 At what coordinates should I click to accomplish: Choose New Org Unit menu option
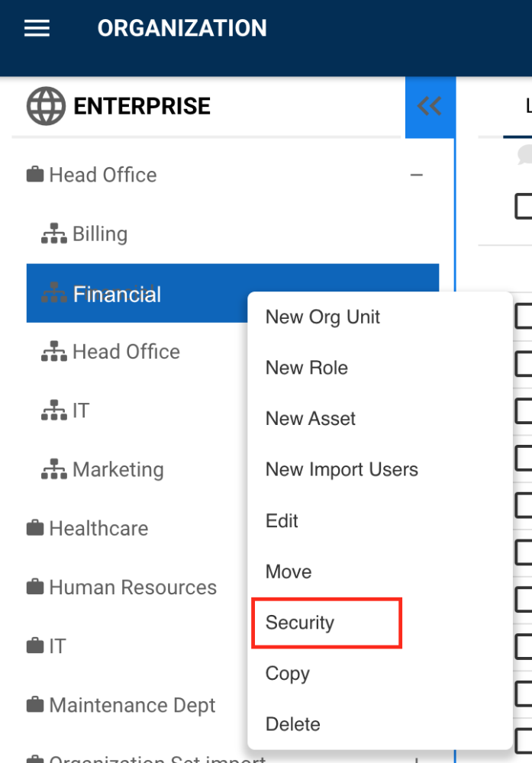point(322,317)
